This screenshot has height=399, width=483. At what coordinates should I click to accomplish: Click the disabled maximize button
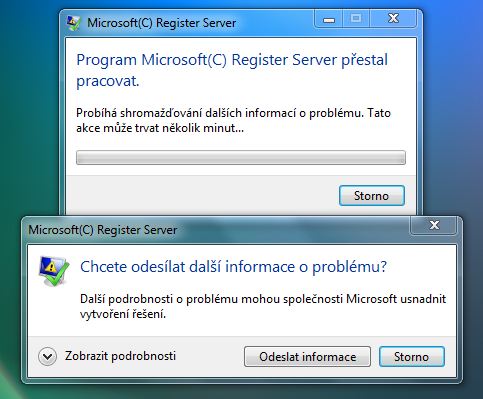[x=356, y=18]
